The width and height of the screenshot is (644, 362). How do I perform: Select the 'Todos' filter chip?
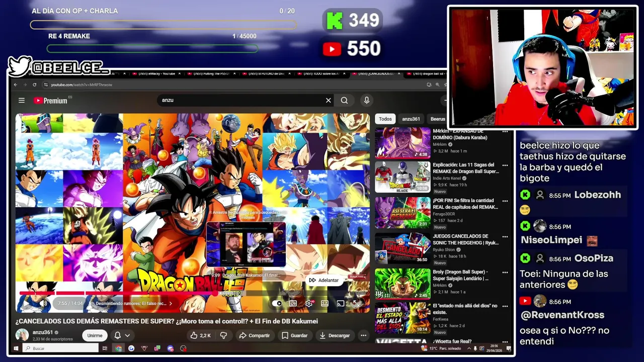click(385, 119)
